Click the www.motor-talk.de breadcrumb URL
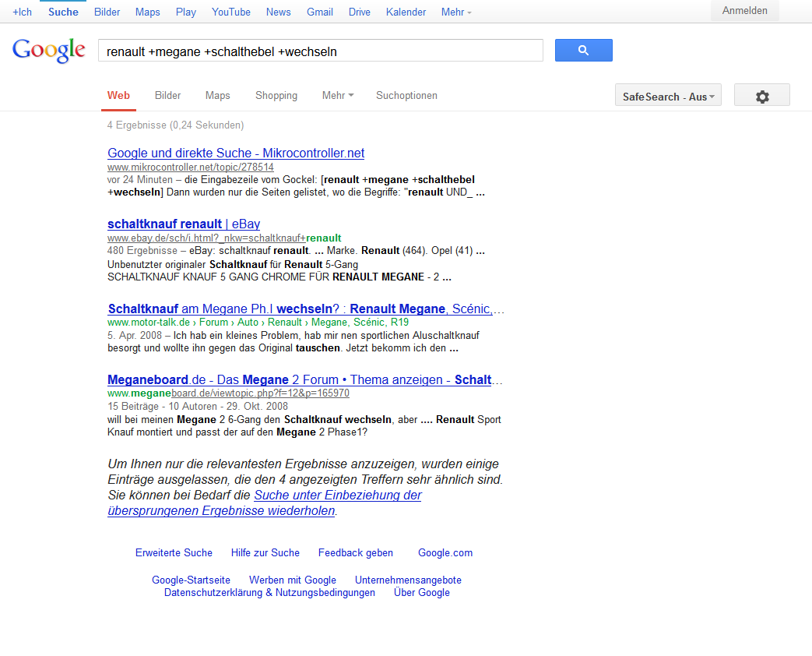 click(258, 323)
